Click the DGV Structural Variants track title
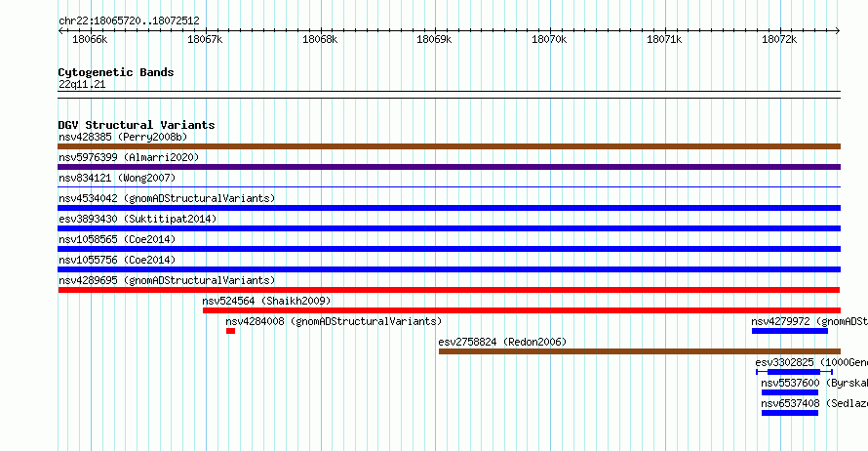 pos(137,125)
